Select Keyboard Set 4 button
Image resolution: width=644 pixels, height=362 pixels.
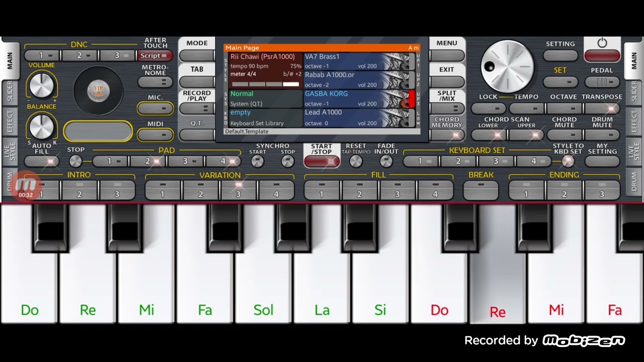(534, 161)
